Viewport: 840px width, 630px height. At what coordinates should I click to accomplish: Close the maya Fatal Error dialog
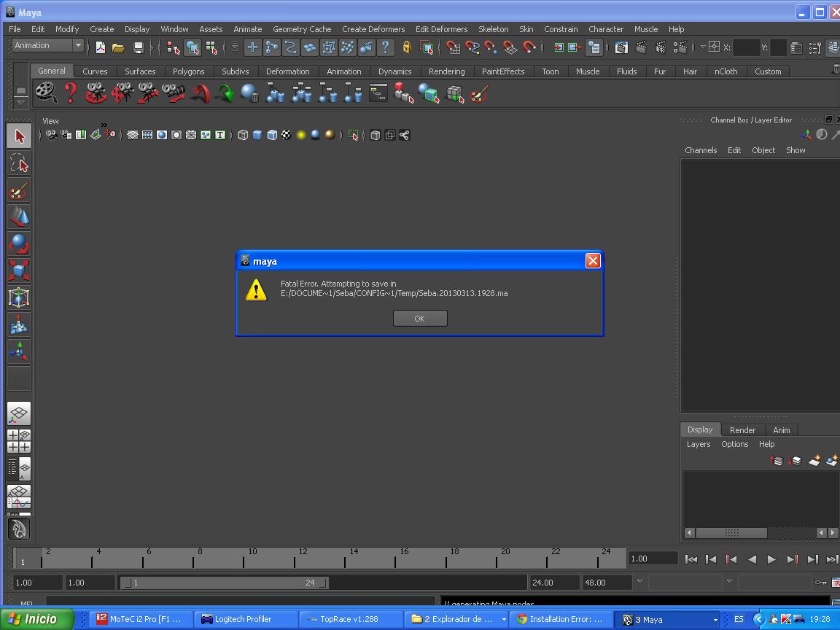click(593, 261)
